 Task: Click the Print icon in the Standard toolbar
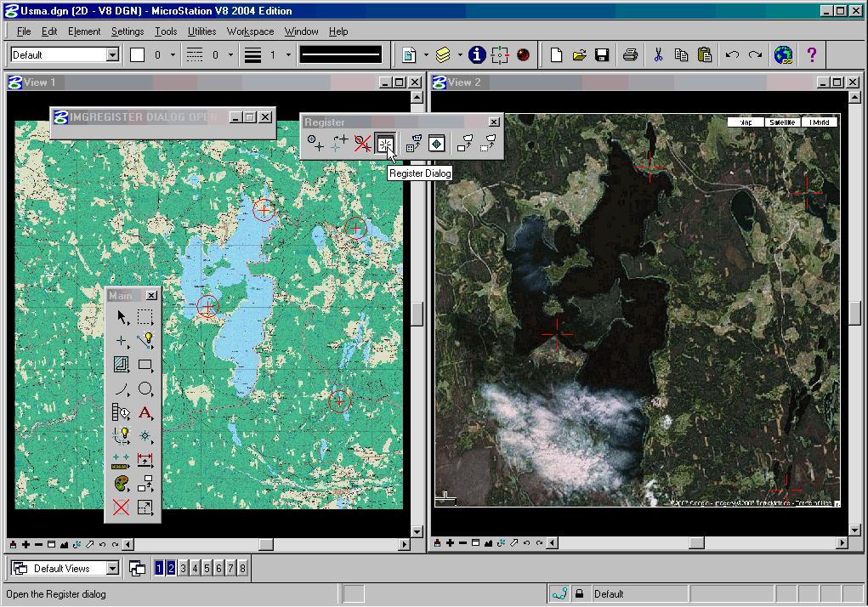coord(630,54)
